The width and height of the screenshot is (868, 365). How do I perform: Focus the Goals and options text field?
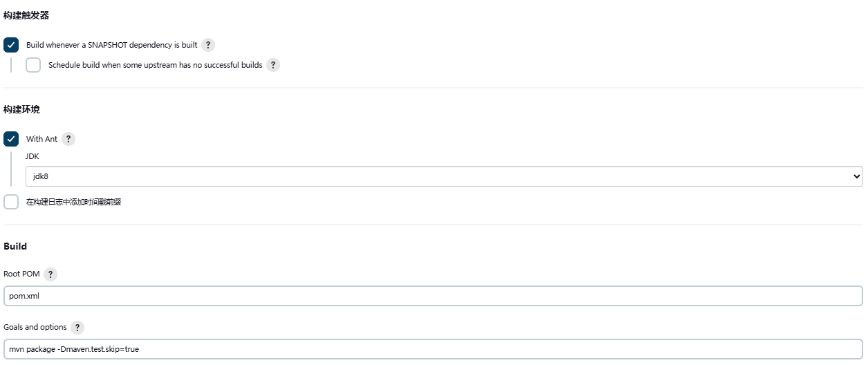pyautogui.click(x=433, y=349)
